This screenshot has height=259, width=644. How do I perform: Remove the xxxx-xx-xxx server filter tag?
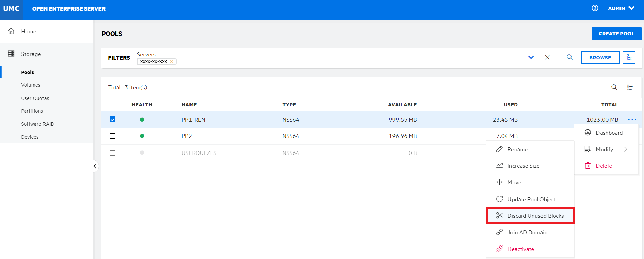tap(172, 62)
